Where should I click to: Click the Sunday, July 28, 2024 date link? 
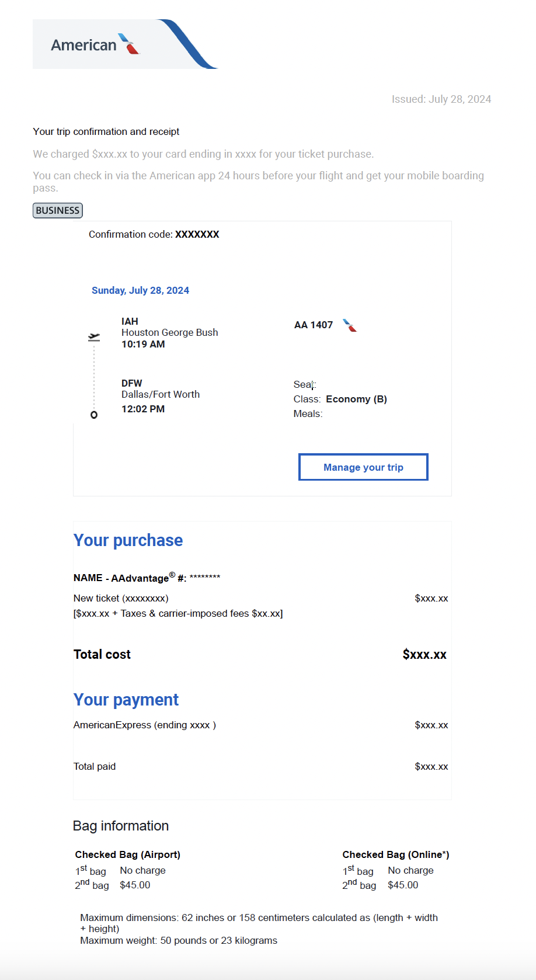pos(140,290)
